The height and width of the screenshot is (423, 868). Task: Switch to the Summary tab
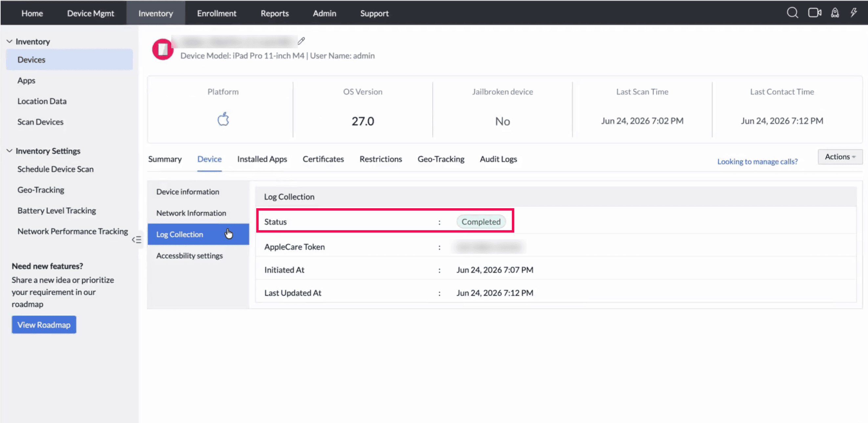click(165, 159)
